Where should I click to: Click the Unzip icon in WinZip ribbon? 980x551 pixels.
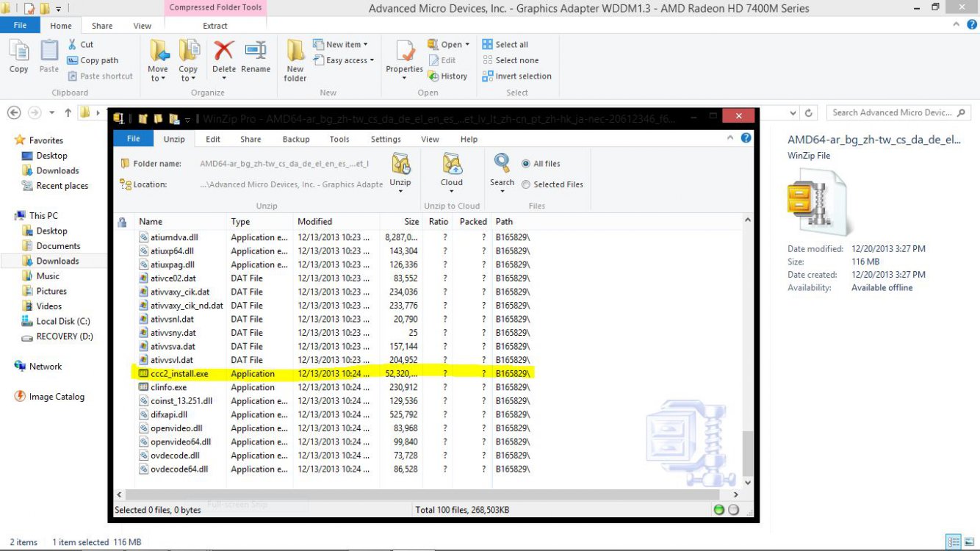tap(400, 165)
